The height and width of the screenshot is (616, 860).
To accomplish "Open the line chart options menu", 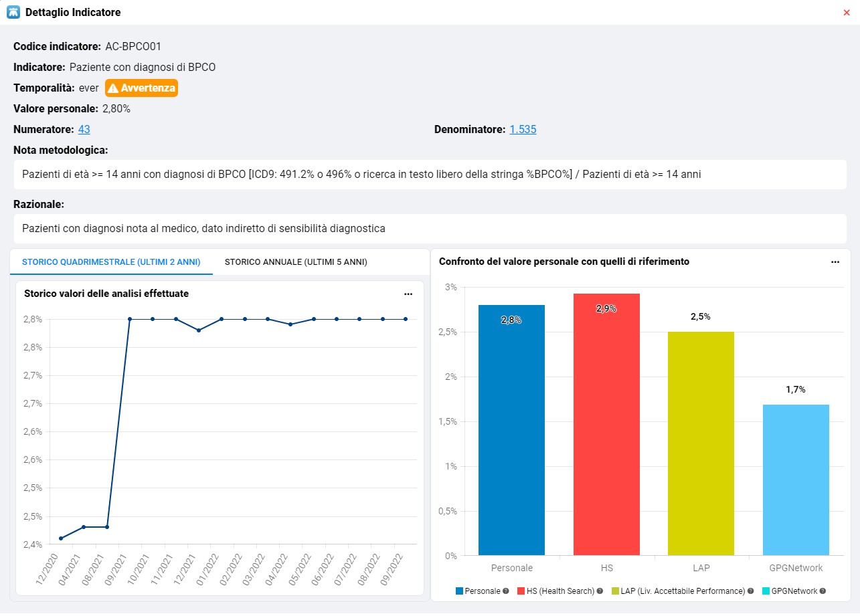I will click(408, 294).
